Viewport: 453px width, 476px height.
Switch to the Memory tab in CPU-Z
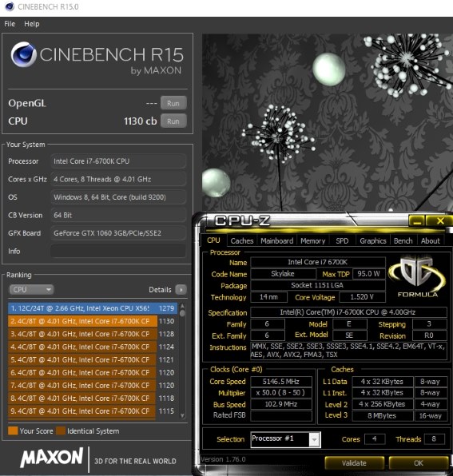tap(312, 241)
